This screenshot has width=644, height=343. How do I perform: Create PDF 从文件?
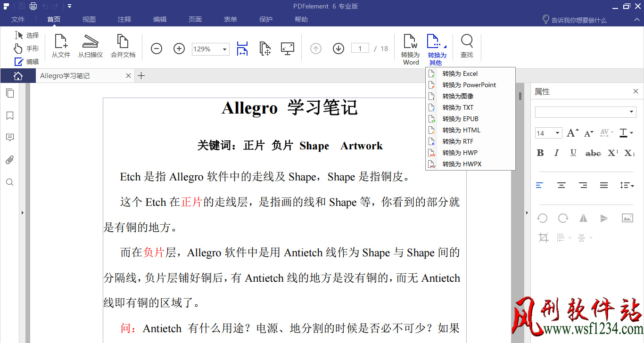(x=61, y=46)
